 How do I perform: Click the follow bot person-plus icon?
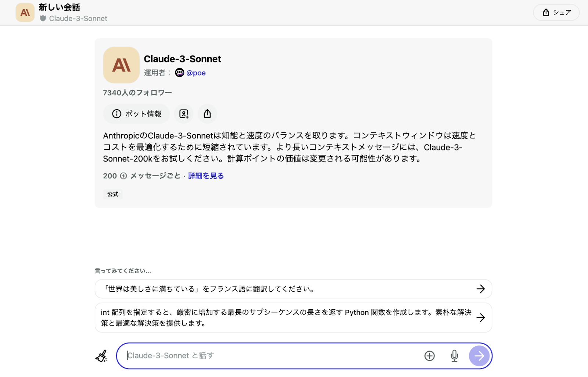click(184, 114)
